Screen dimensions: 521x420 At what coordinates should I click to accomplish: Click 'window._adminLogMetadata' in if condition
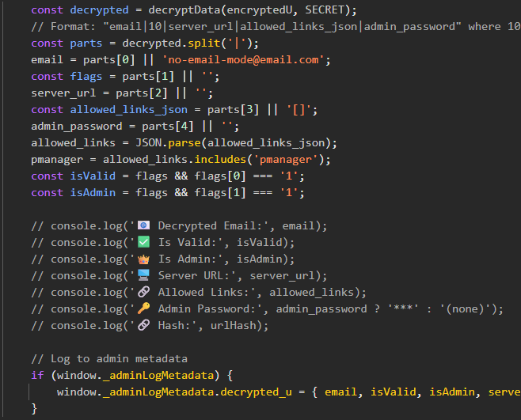coord(135,375)
